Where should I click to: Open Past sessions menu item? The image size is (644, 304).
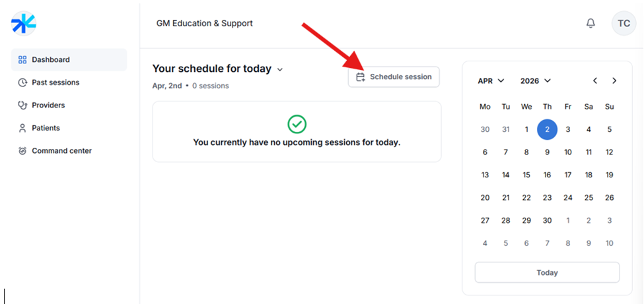[x=55, y=82]
